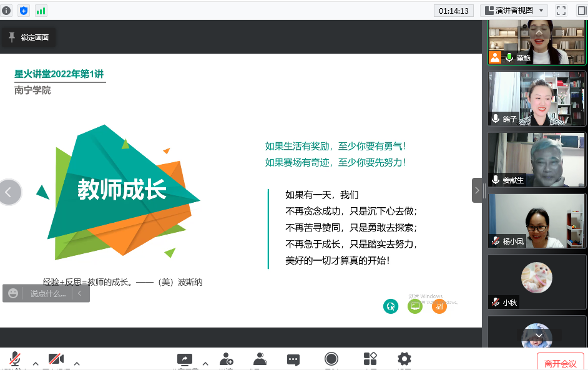
Task: Enter full screen mode via top-right icon
Action: (x=561, y=11)
